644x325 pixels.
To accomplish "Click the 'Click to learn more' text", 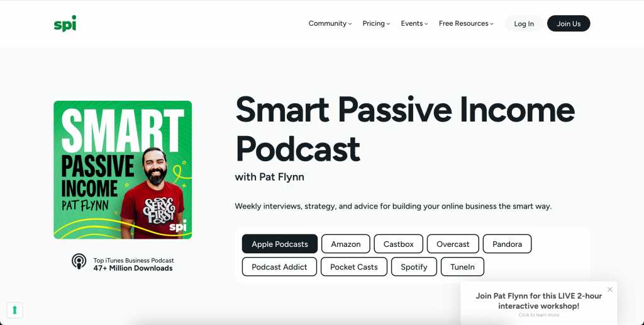I will pos(539,315).
